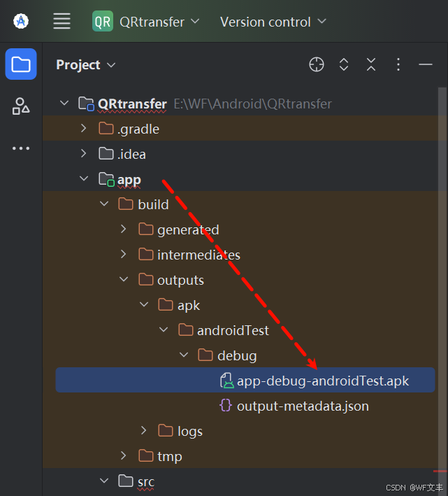The image size is (448, 496).
Task: Open the Resource Manager sidebar icon
Action: (x=21, y=106)
